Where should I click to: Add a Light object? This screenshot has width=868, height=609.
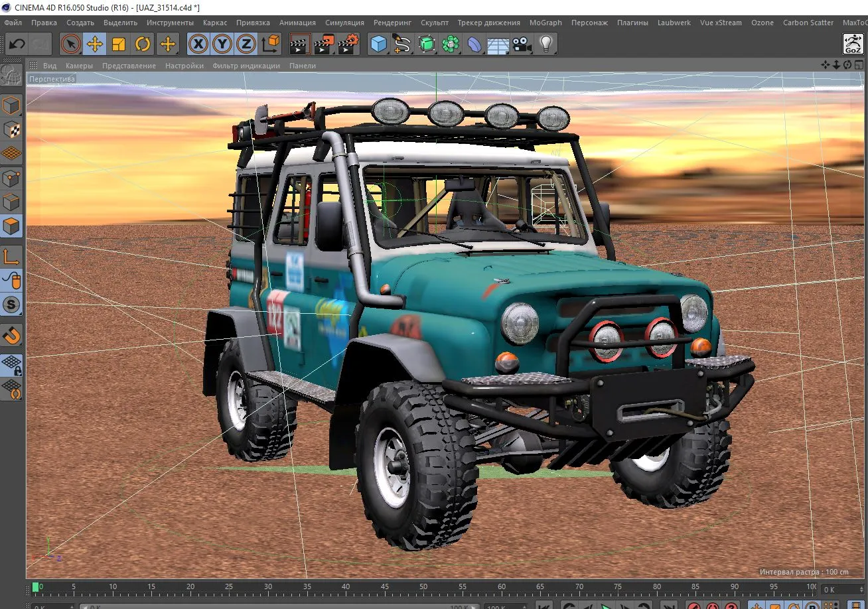tap(546, 44)
